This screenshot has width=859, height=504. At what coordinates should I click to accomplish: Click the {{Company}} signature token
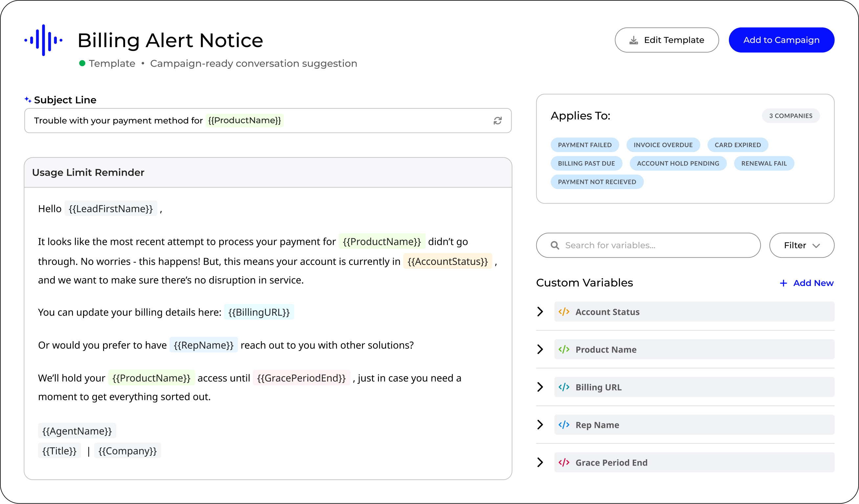pos(127,451)
